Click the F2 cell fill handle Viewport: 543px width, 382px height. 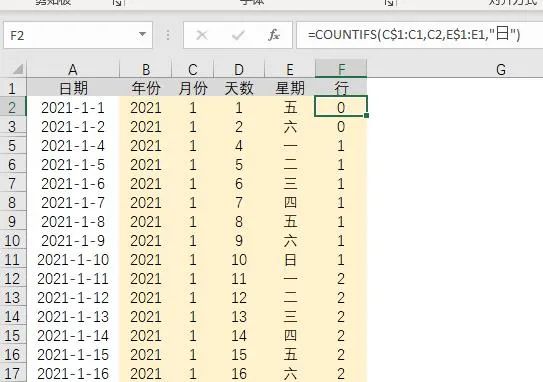pyautogui.click(x=366, y=115)
